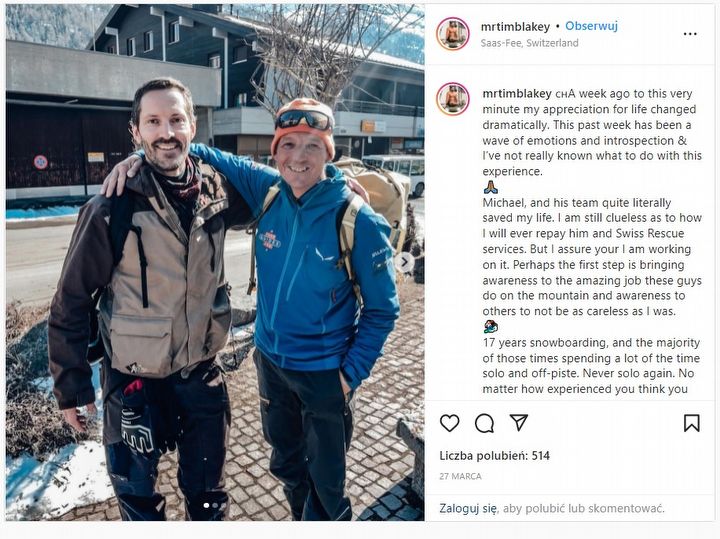Open the three-dot more options menu
Image resolution: width=720 pixels, height=539 pixels.
(690, 34)
